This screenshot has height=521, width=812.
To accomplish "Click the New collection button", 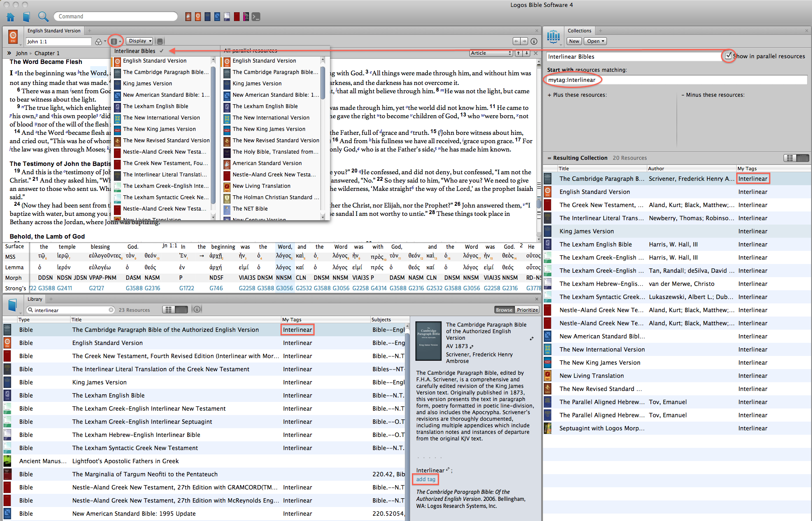I will pos(574,41).
